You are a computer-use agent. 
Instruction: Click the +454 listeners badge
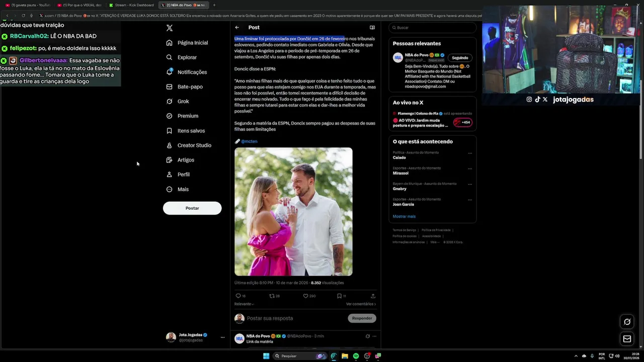coord(463,122)
